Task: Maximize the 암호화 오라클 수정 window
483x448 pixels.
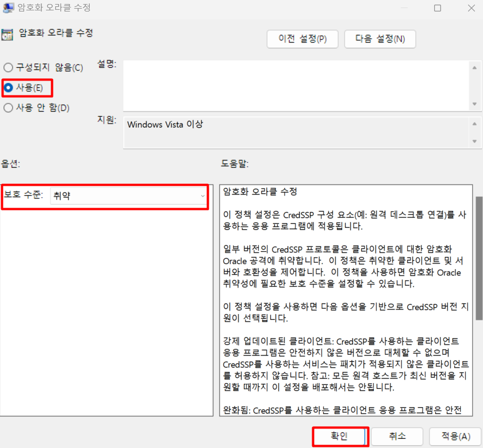Action: pos(438,8)
